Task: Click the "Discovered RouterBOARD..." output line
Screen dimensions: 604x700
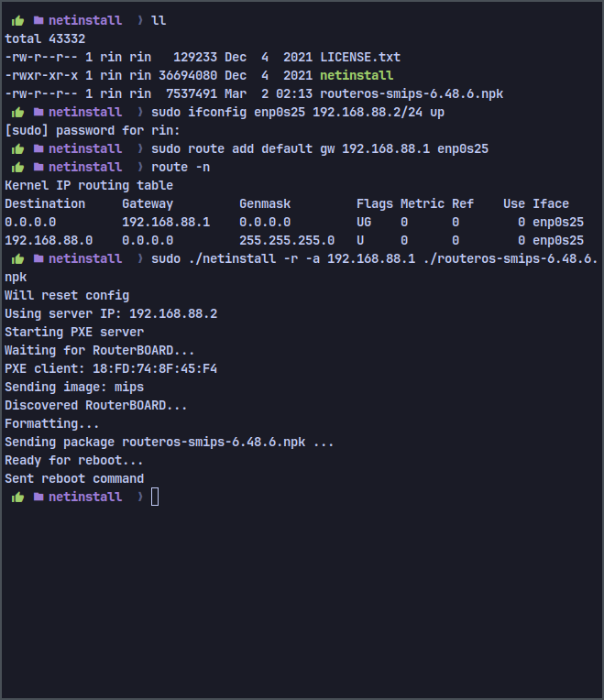Action: 96,405
